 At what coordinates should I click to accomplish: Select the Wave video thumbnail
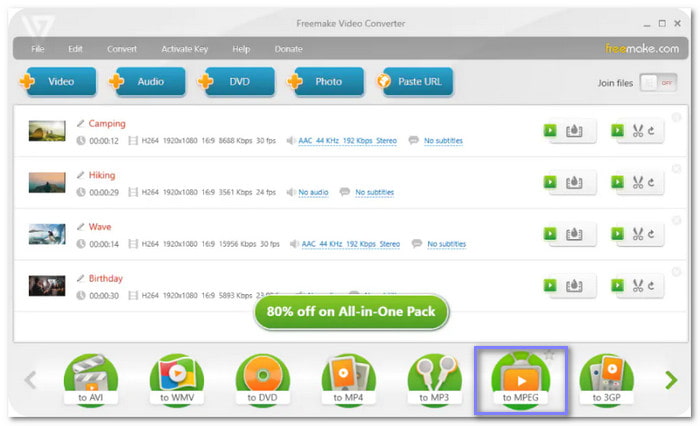(47, 234)
